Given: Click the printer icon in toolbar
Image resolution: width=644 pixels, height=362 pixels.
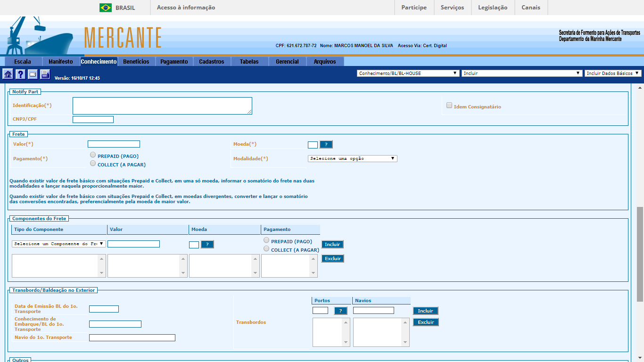Looking at the screenshot, I should click(45, 74).
